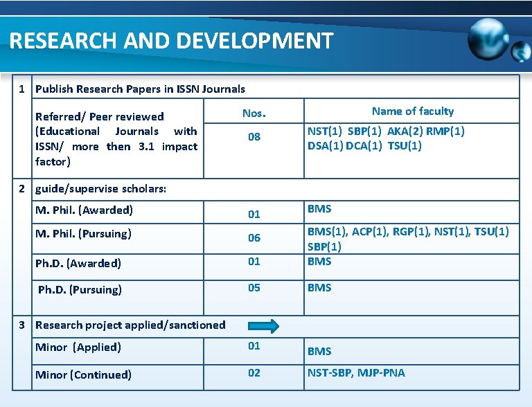The height and width of the screenshot is (407, 532).
Task: Select the '08' count value
Action: point(254,136)
